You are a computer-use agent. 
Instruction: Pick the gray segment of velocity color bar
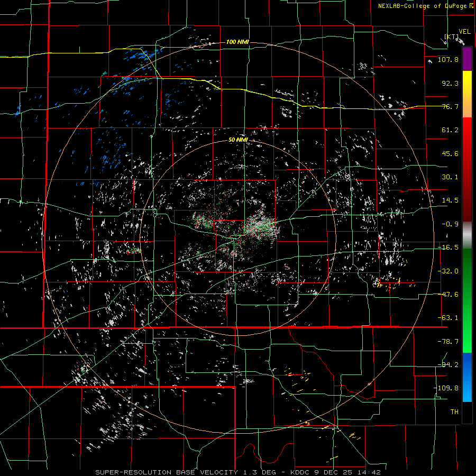coord(467,235)
